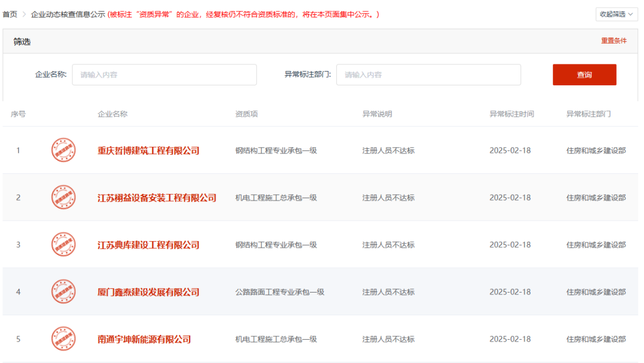
Task: Focus the 企业名称 input field
Action: coord(164,75)
